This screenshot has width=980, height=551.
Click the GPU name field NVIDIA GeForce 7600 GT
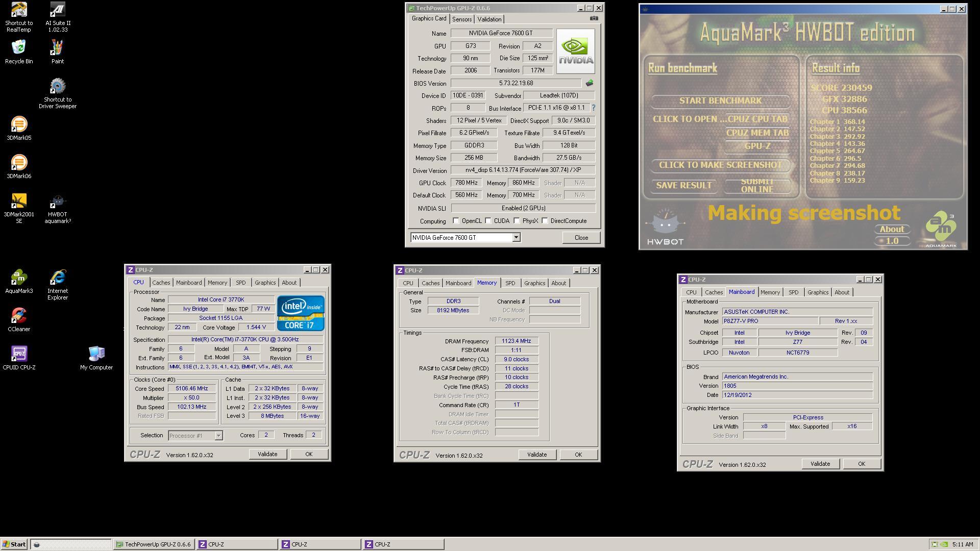(x=501, y=33)
